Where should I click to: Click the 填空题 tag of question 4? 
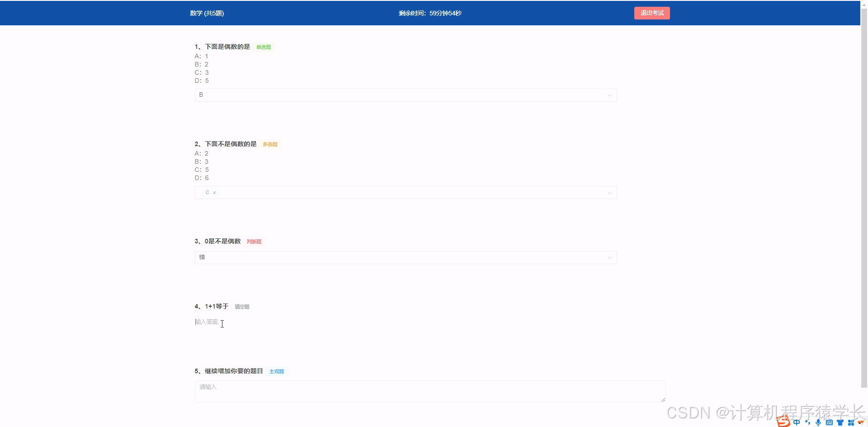point(242,307)
